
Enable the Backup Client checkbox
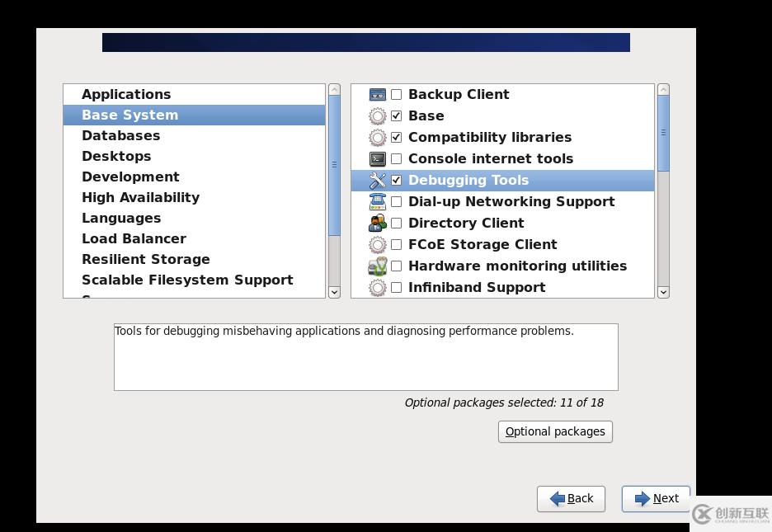pos(397,95)
